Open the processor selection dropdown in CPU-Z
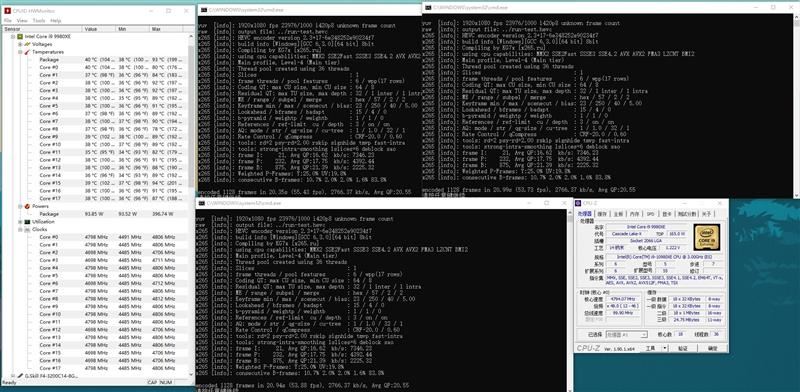800x392 pixels. 627,334
